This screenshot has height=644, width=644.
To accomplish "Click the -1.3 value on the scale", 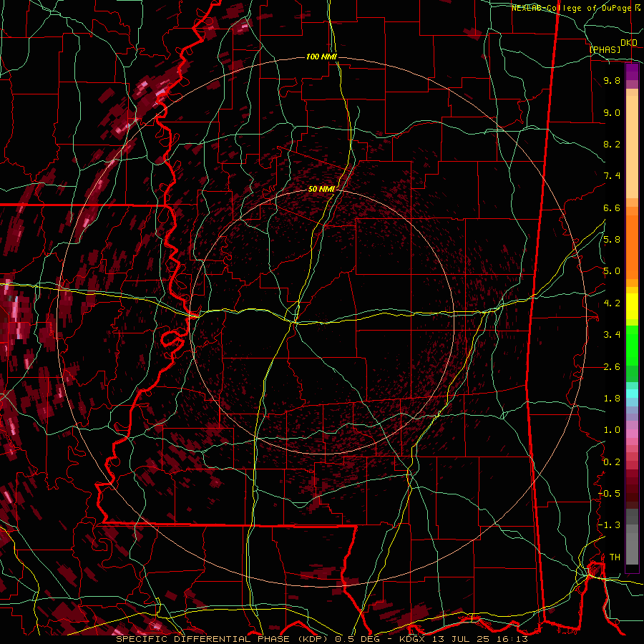I will pos(609,525).
